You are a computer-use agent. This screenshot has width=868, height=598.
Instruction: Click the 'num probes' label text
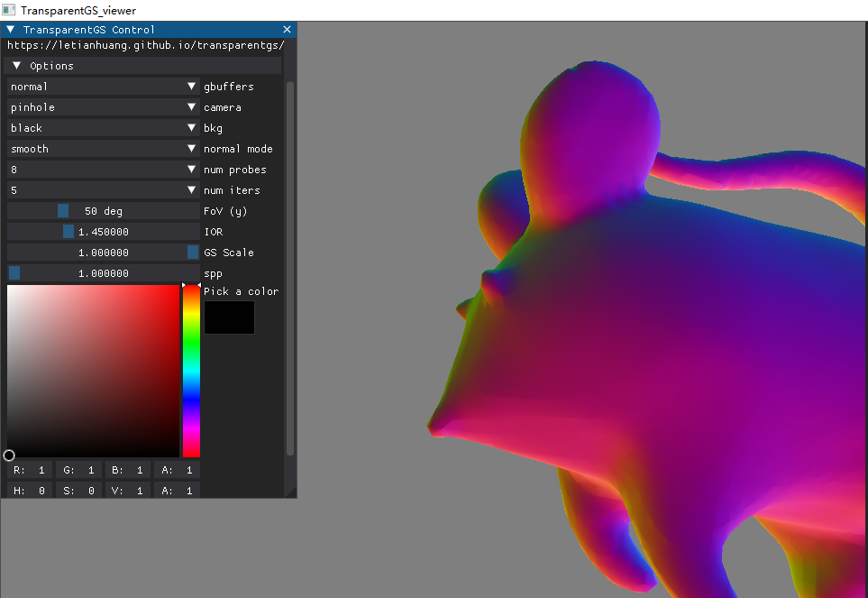tap(234, 170)
